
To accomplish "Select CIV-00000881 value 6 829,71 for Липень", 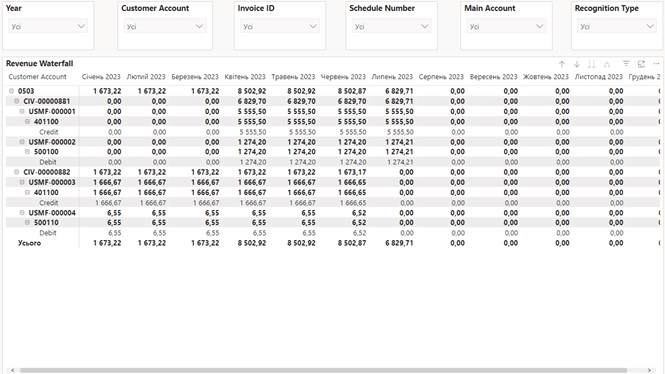I will tap(399, 101).
